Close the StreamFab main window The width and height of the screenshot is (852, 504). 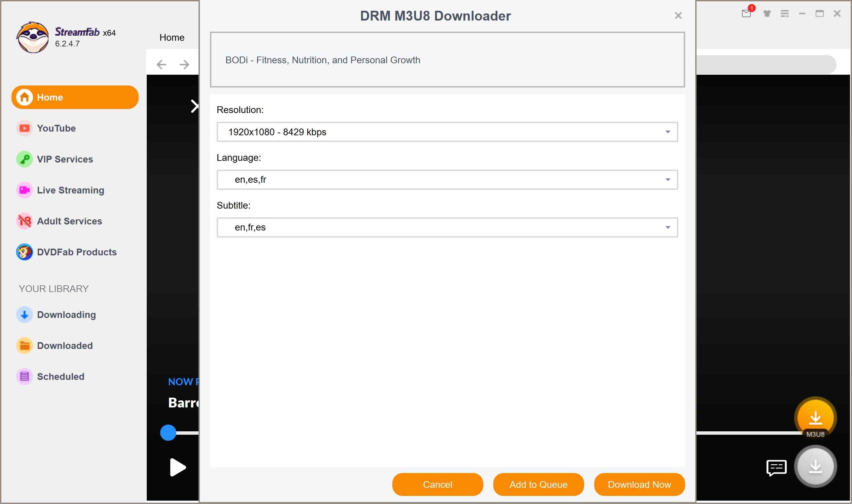tap(837, 13)
